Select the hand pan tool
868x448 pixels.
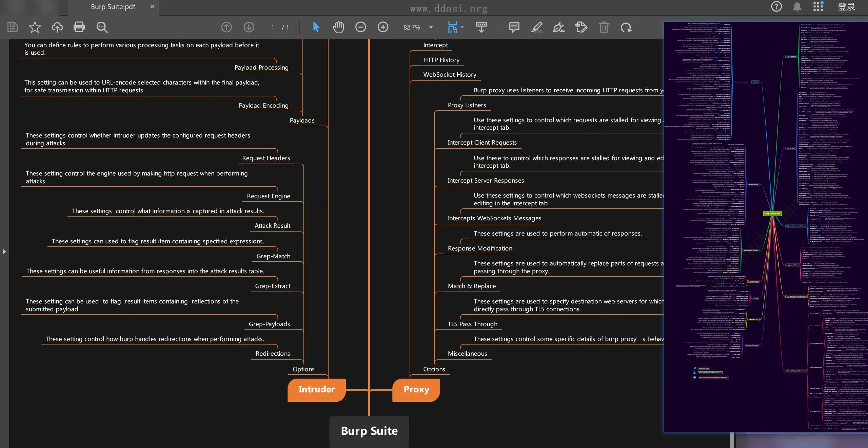pyautogui.click(x=338, y=27)
